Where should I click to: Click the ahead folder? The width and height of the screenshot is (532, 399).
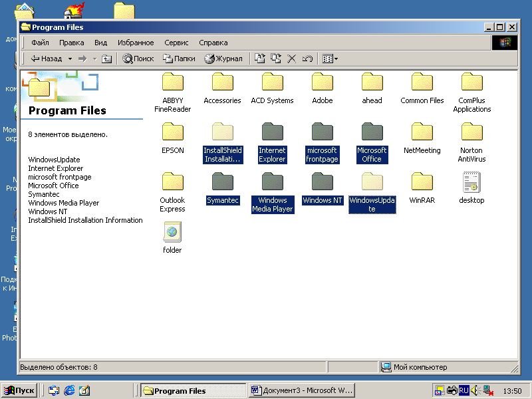coord(372,88)
